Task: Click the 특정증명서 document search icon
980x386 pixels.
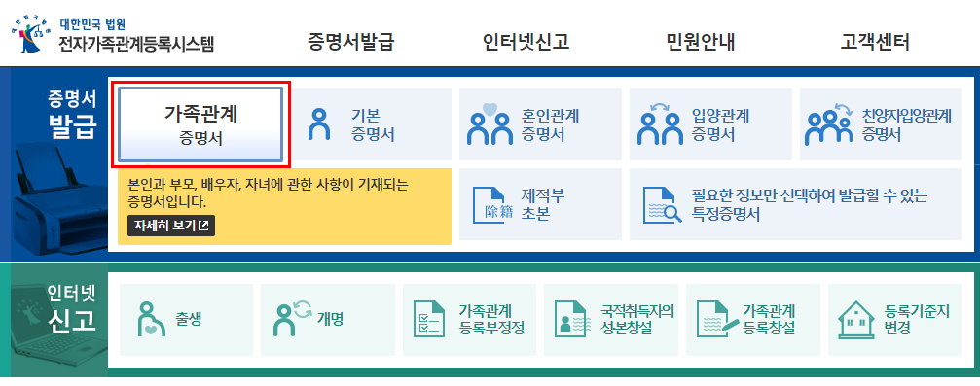Action: click(663, 205)
